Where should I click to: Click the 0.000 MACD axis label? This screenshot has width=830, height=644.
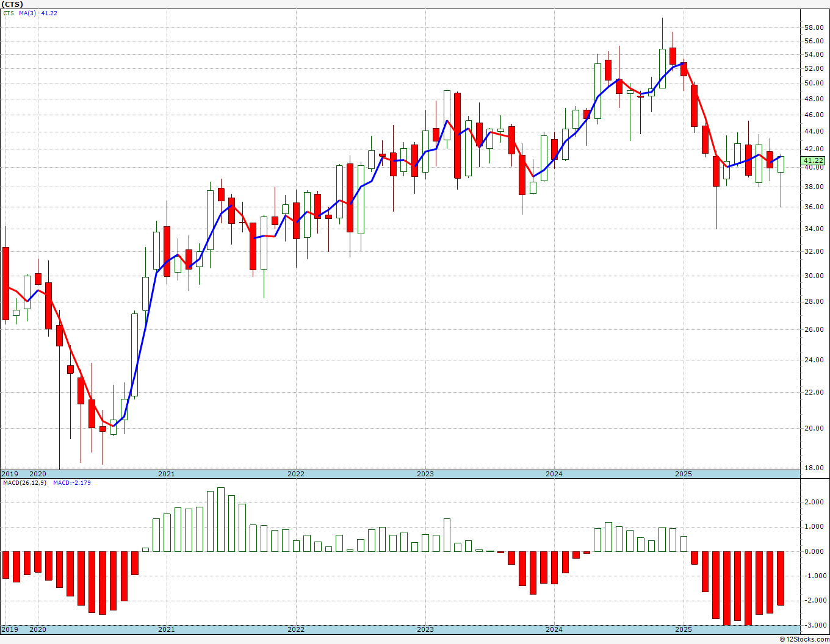click(815, 552)
